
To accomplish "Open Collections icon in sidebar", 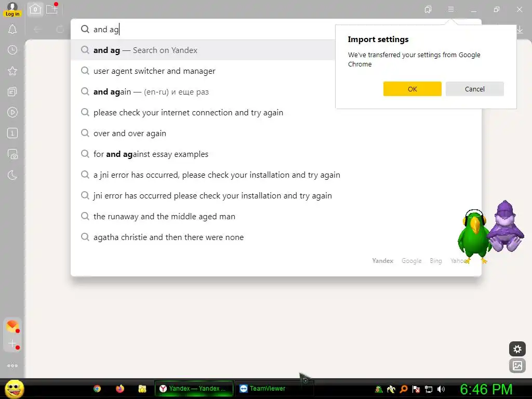I will 12,91.
